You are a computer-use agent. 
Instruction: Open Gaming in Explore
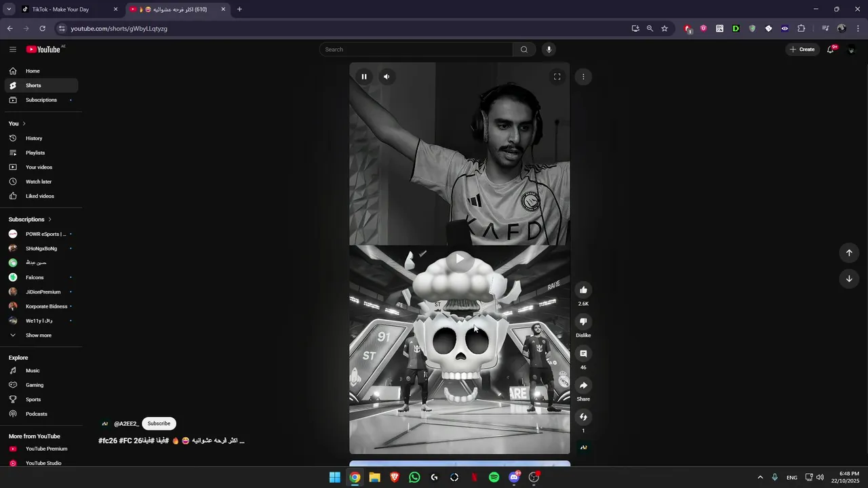point(41,385)
